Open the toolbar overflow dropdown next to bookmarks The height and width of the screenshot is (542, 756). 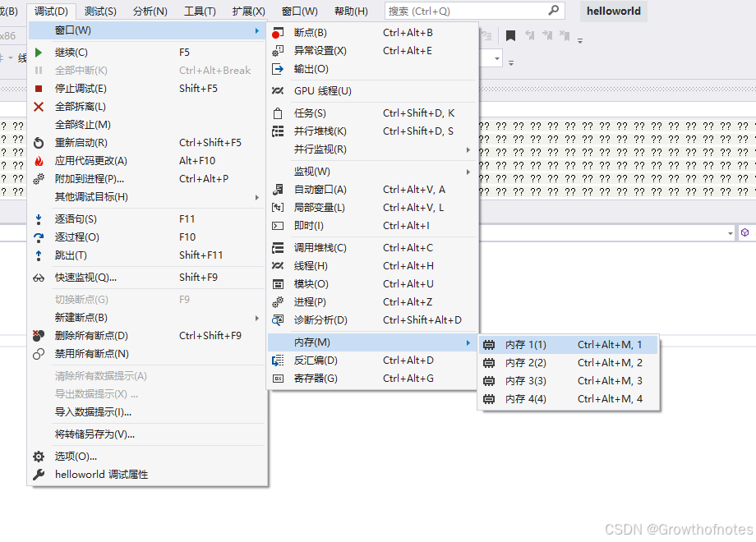click(580, 40)
